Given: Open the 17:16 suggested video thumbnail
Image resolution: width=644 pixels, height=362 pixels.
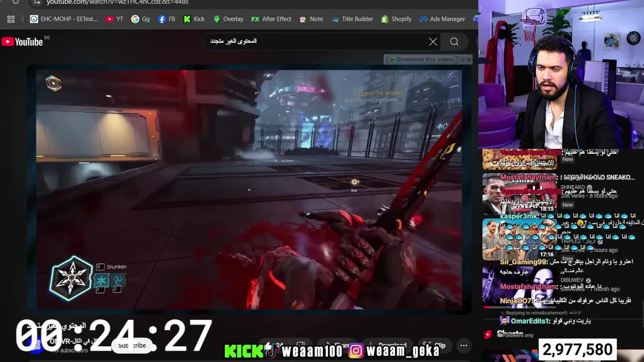Looking at the screenshot, I should pos(520,239).
